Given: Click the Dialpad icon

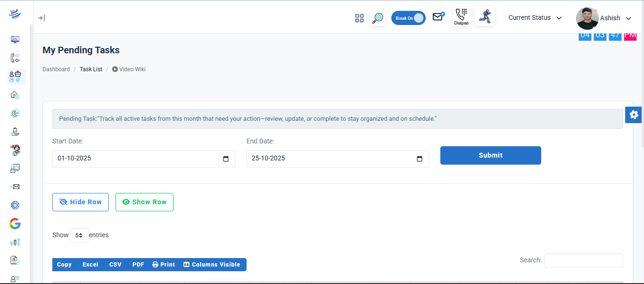Looking at the screenshot, I should click(461, 16).
